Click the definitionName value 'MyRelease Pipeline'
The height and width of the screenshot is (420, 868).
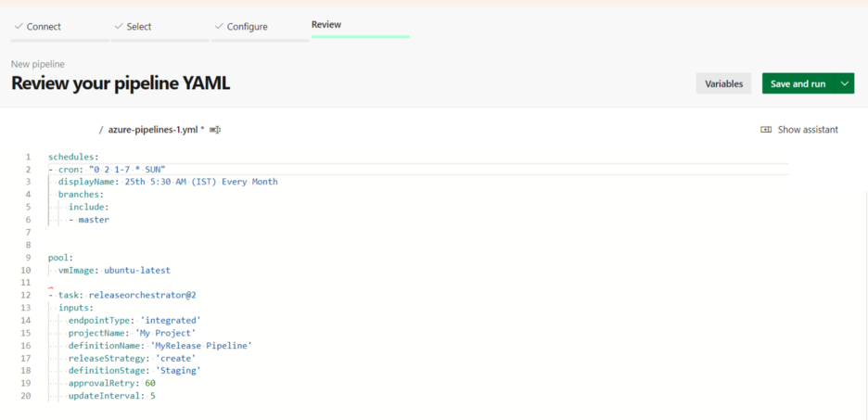click(x=201, y=345)
